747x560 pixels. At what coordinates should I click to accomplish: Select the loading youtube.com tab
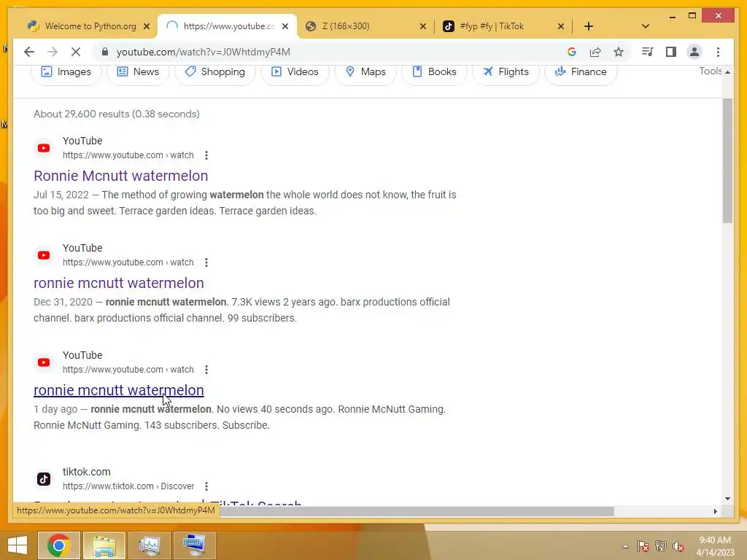228,26
